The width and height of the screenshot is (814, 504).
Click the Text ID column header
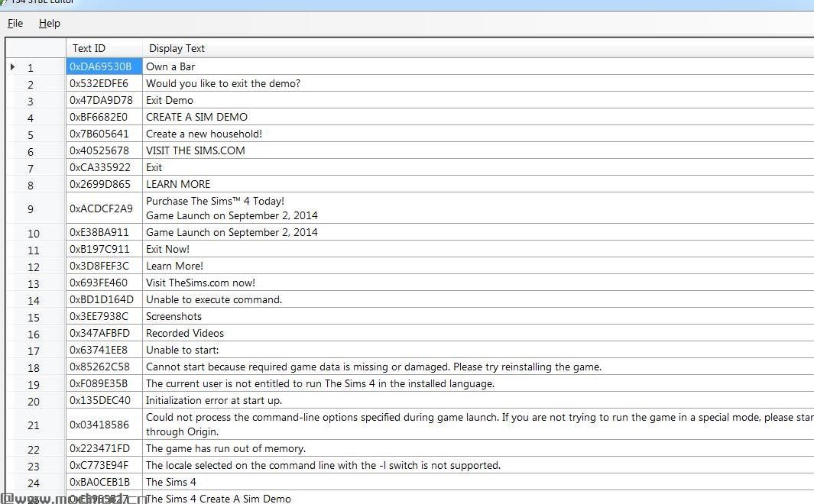click(x=89, y=48)
